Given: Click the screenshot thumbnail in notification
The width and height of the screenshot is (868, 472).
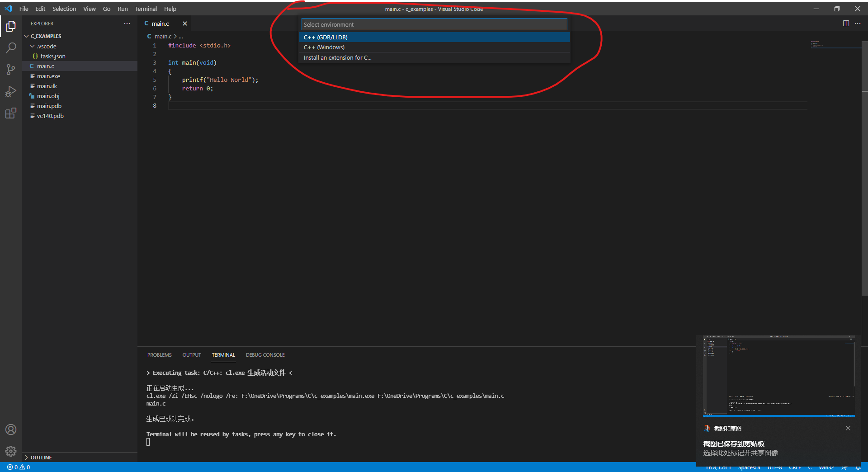Looking at the screenshot, I should (779, 376).
